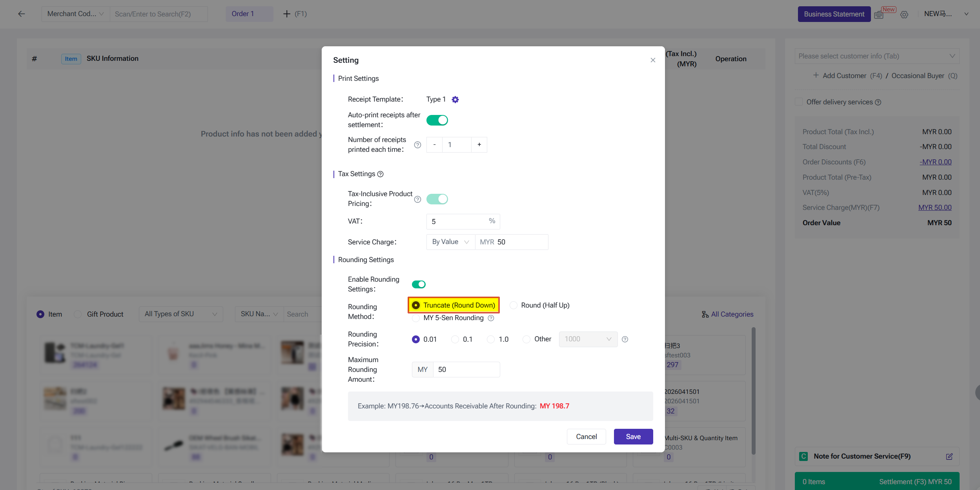
Task: Expand the customer info selection dropdown
Action: point(877,56)
